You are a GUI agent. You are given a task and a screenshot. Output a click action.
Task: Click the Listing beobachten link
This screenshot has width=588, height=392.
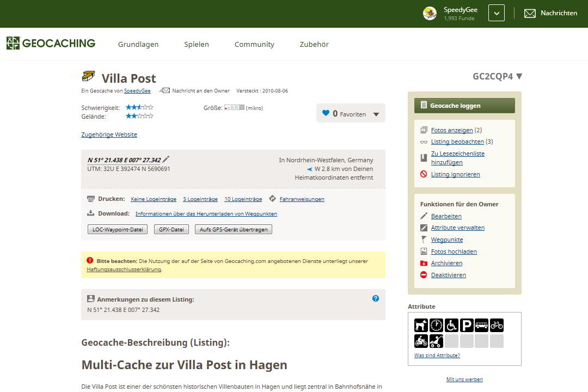[x=457, y=142]
